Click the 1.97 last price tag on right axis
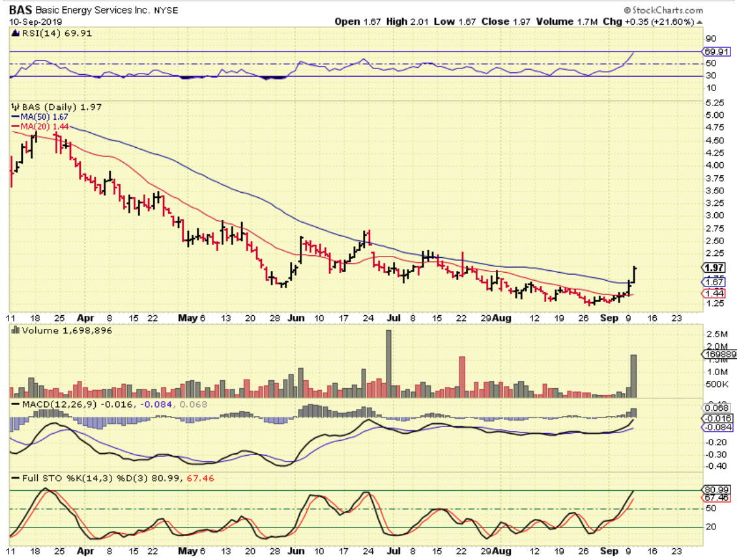This screenshot has height=560, width=737. [x=715, y=268]
